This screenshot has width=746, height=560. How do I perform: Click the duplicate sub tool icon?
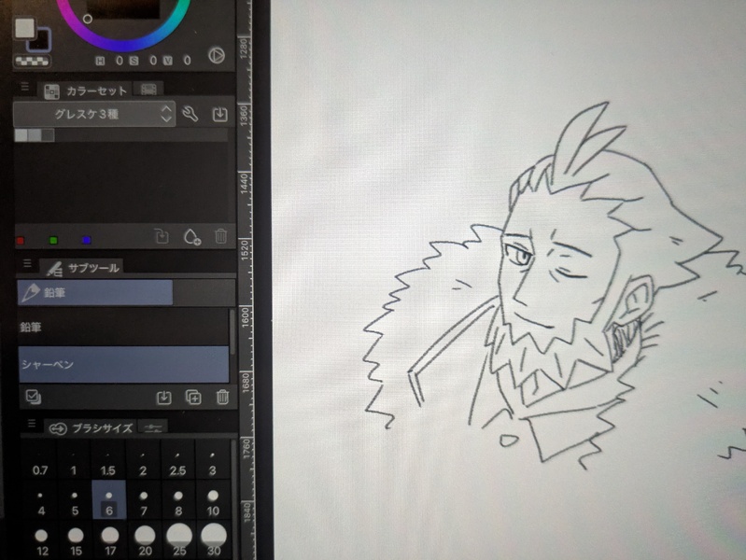click(193, 398)
